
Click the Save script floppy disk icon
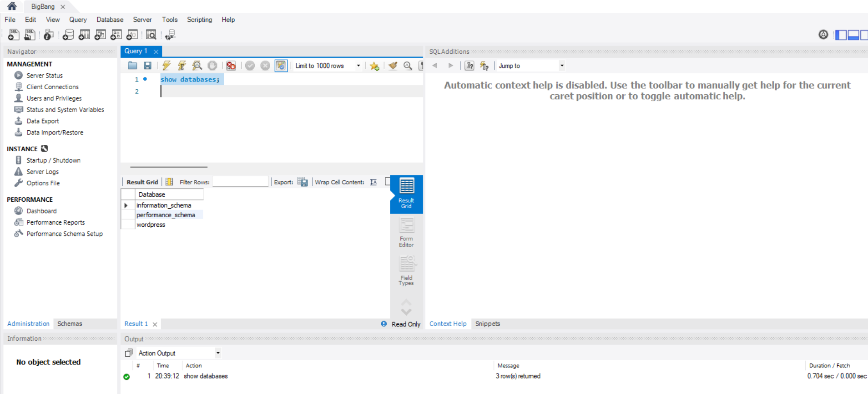click(147, 66)
